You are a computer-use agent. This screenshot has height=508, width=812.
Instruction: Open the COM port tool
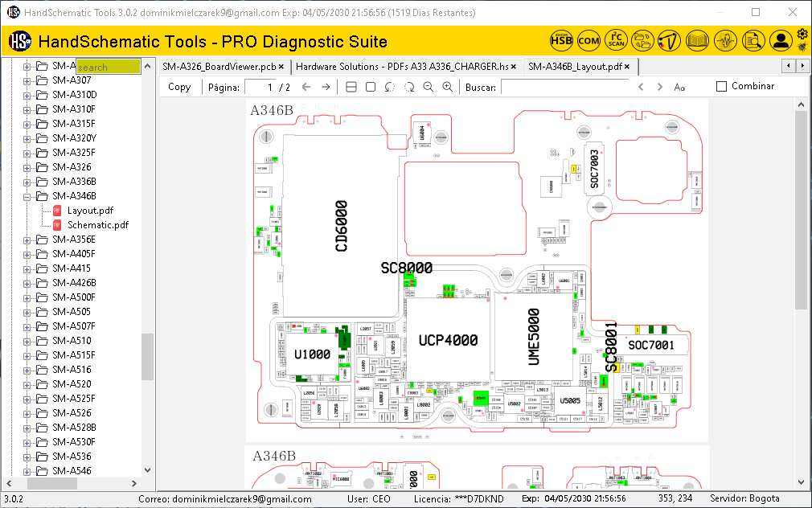click(588, 40)
